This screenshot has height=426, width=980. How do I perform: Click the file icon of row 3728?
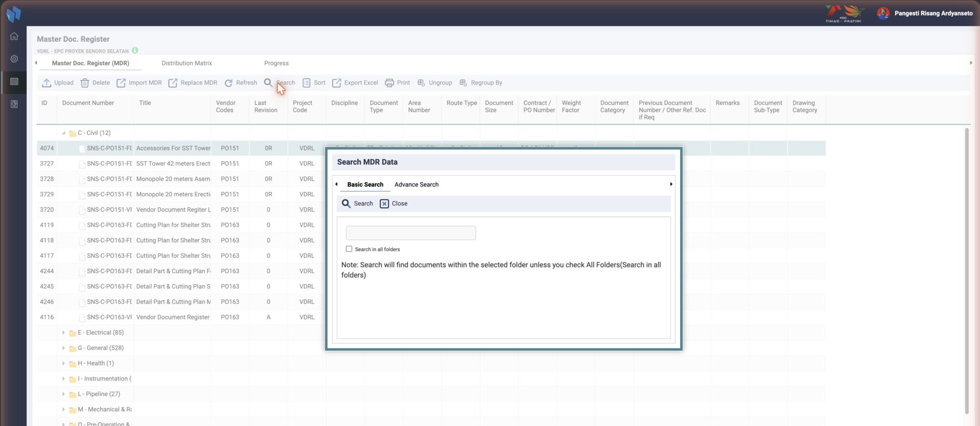pos(82,179)
